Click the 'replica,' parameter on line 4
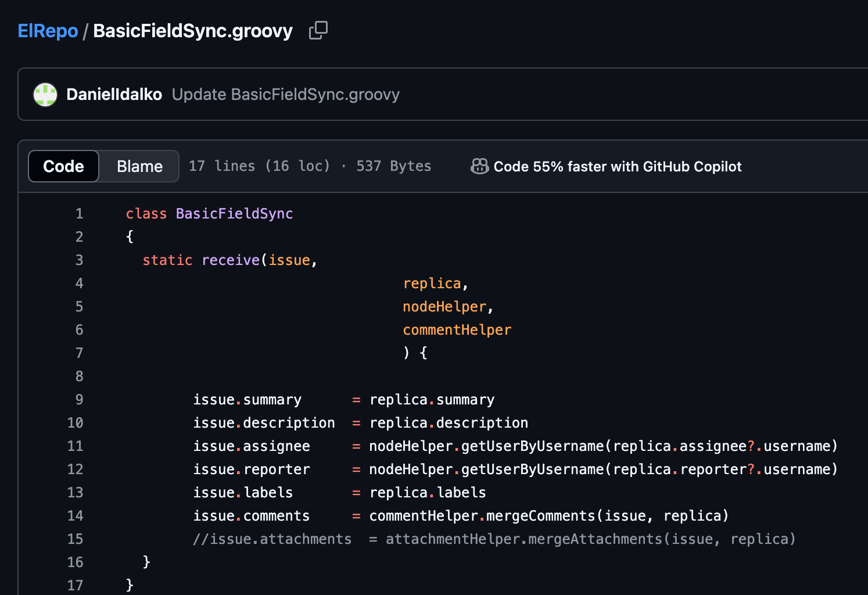868x595 pixels. point(436,284)
